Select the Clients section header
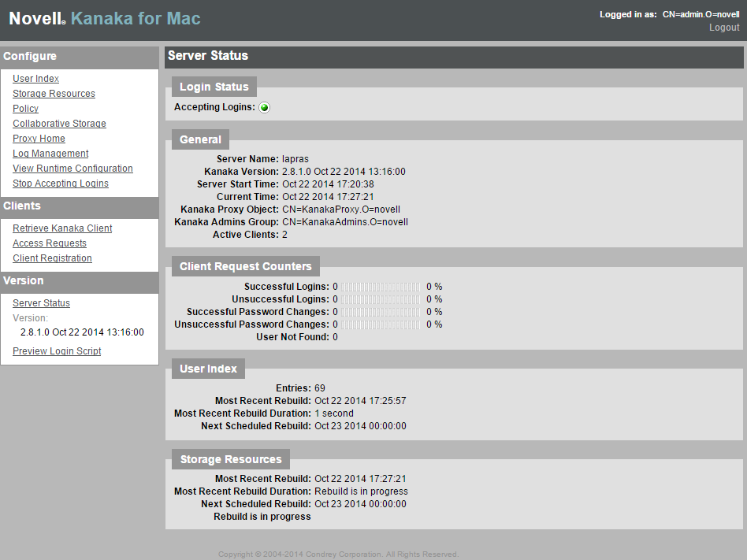 [x=80, y=206]
